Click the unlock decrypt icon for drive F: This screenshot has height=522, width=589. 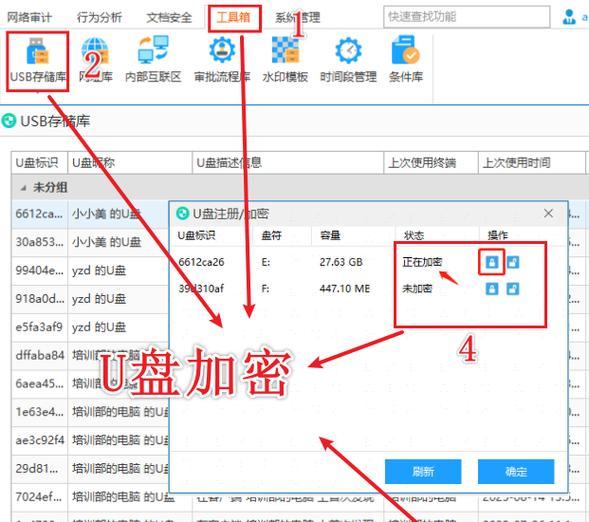point(513,289)
